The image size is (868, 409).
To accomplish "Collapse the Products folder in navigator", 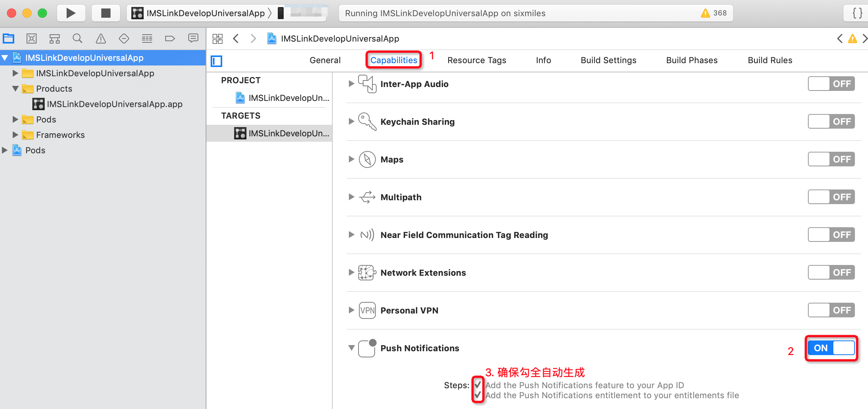I will coord(15,89).
